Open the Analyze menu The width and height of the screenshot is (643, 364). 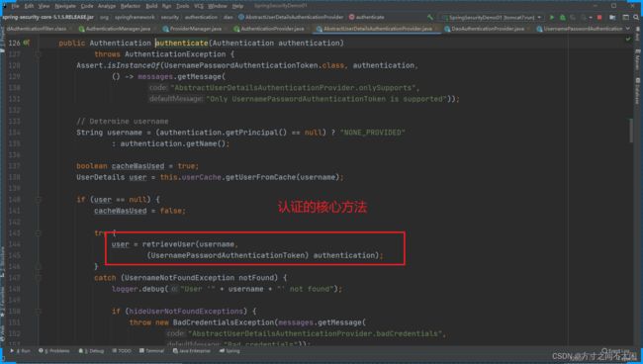point(107,6)
